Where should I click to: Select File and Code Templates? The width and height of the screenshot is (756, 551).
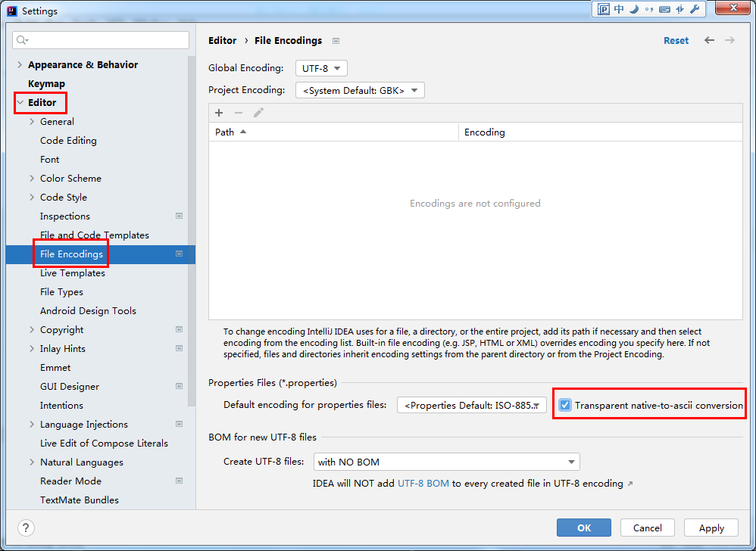tap(95, 235)
